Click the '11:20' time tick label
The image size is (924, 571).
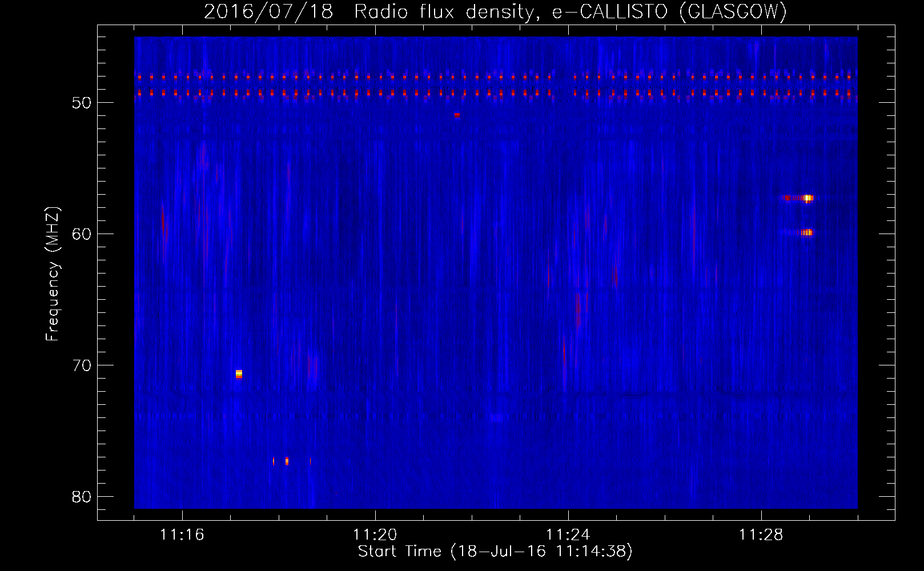pos(375,535)
